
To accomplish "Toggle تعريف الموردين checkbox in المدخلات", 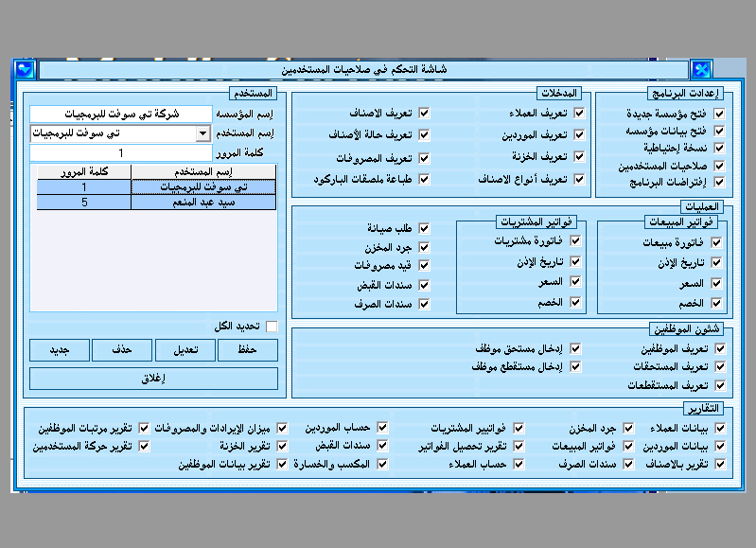I will (579, 135).
